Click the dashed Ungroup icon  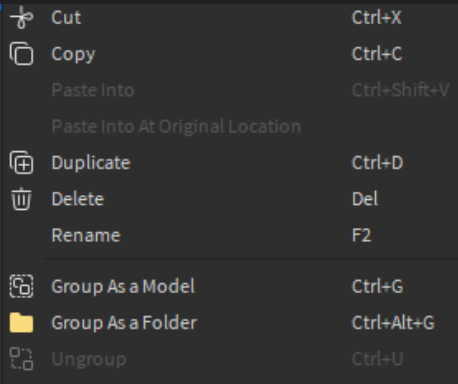coord(21,359)
